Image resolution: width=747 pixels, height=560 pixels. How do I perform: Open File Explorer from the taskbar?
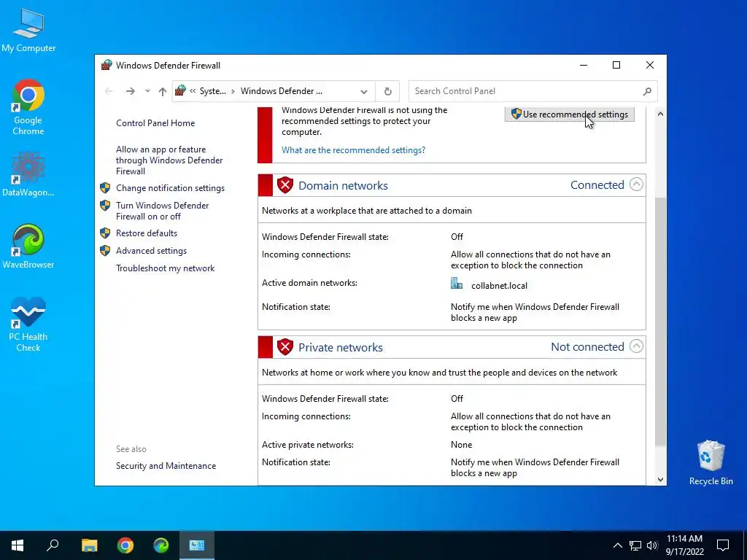point(89,545)
